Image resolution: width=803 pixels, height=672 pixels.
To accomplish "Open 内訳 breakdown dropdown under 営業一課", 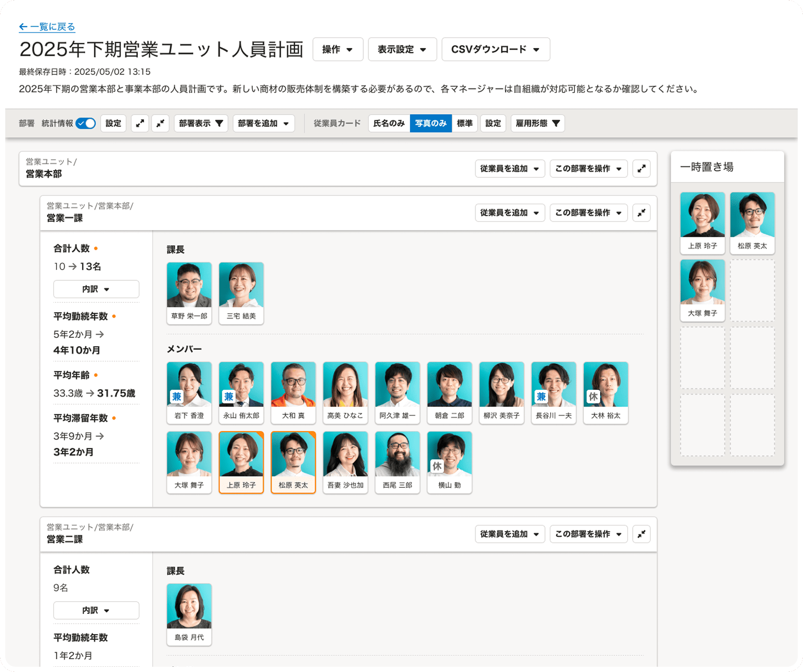I will [96, 289].
